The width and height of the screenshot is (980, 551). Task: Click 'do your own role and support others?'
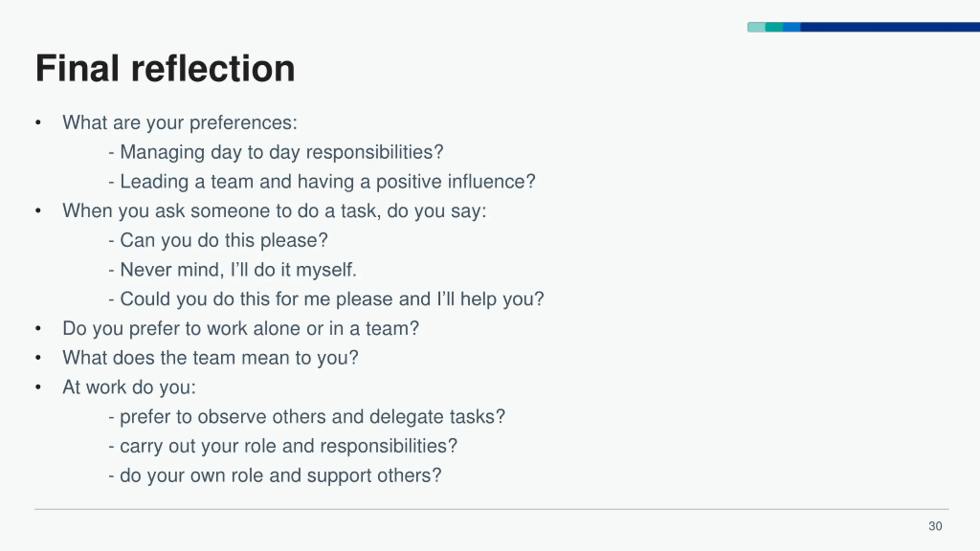pyautogui.click(x=275, y=476)
